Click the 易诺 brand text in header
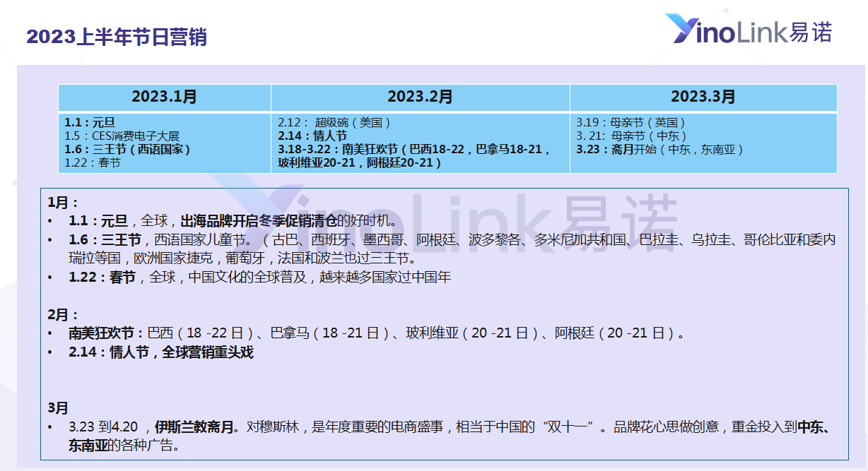Viewport: 868px width, 471px height. click(x=811, y=31)
